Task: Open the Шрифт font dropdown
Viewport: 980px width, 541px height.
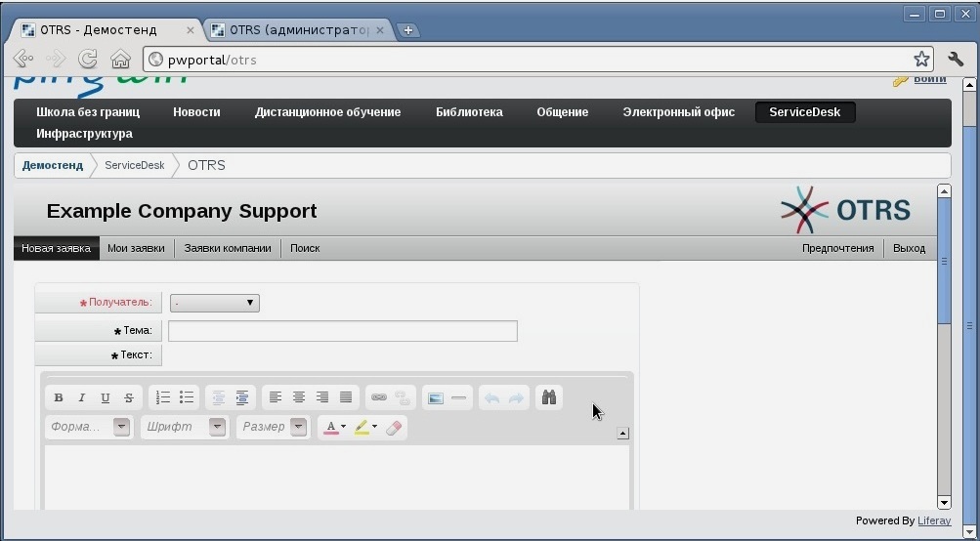Action: pos(185,428)
